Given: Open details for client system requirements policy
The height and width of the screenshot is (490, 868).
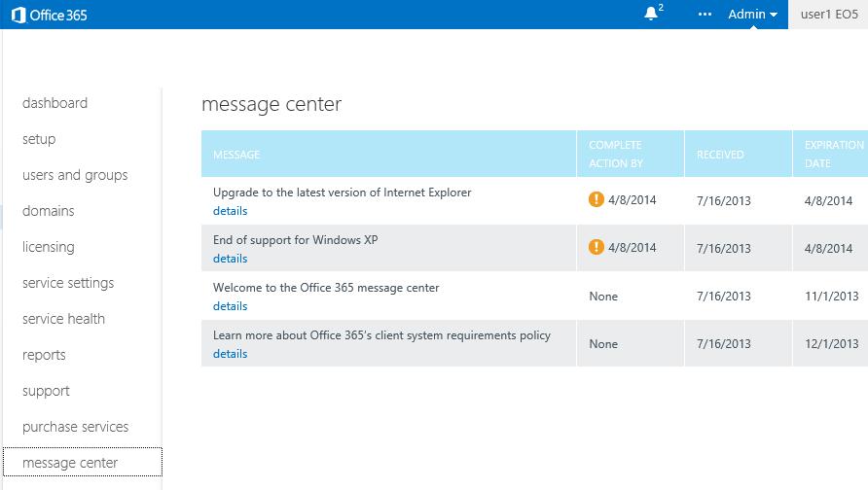Looking at the screenshot, I should tap(231, 353).
